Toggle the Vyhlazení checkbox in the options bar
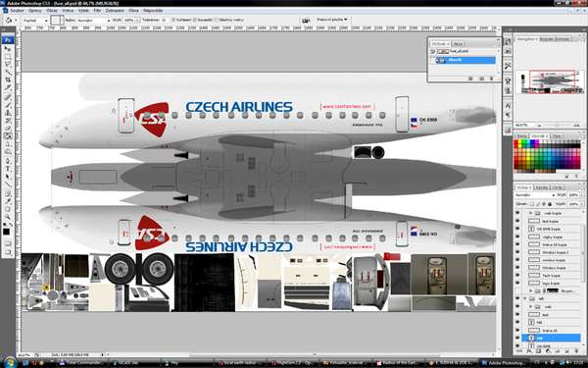Viewport: 588px width, 368px height. pyautogui.click(x=173, y=20)
